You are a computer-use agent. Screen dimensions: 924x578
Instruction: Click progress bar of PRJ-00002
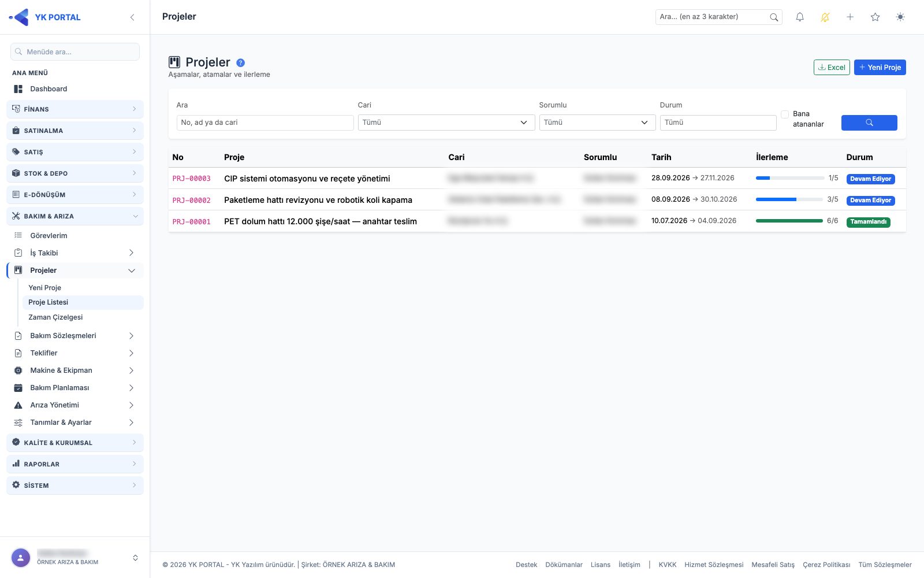(789, 199)
